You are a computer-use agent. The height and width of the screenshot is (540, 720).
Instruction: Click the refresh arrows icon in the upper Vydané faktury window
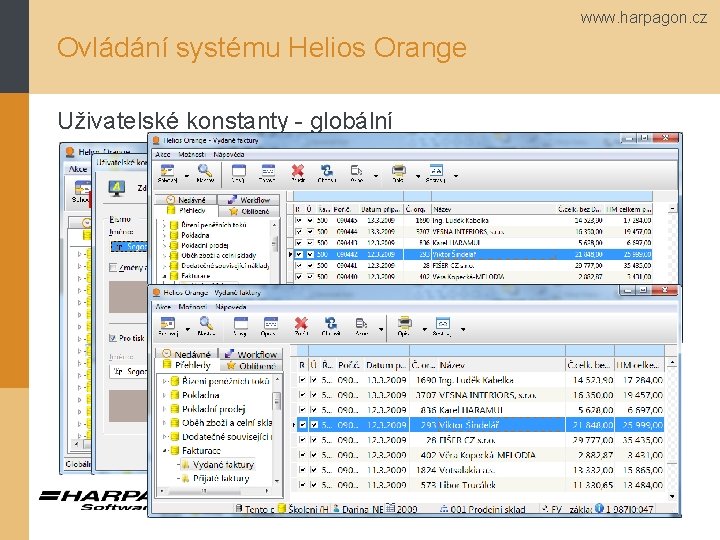(327, 171)
